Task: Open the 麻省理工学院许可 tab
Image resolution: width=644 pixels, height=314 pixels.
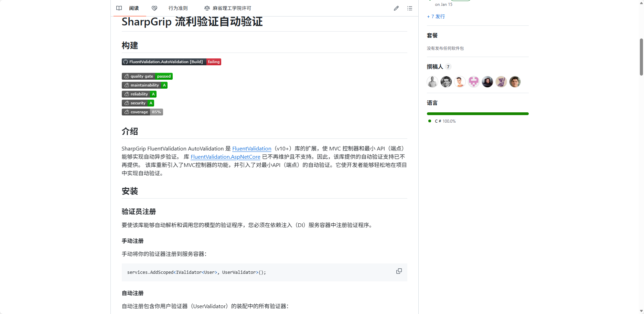Action: [228, 8]
